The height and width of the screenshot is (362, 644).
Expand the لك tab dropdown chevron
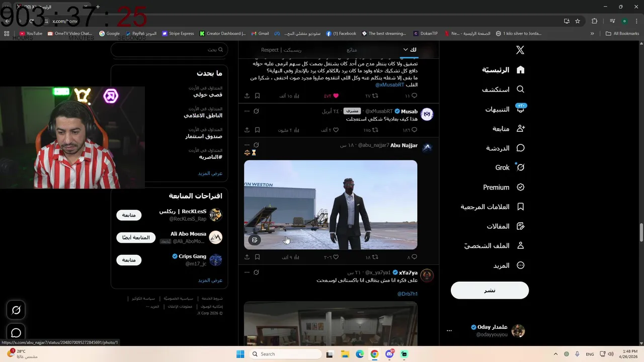[406, 49]
